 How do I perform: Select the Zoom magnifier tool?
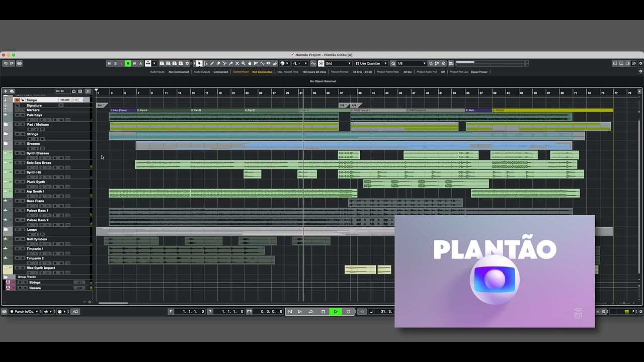[x=244, y=63]
